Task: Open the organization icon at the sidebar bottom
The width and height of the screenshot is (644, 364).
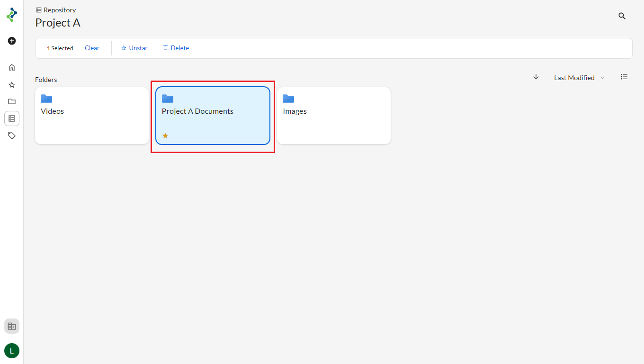Action: (x=12, y=326)
